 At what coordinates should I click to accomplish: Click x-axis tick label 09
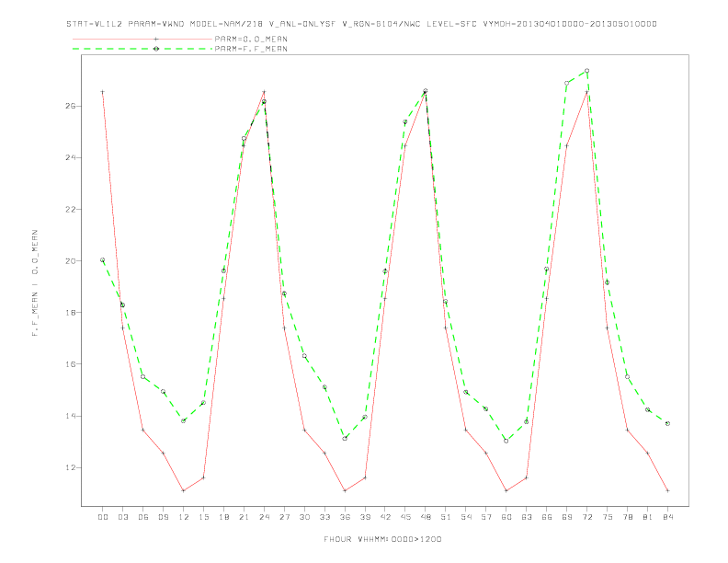coord(163,517)
